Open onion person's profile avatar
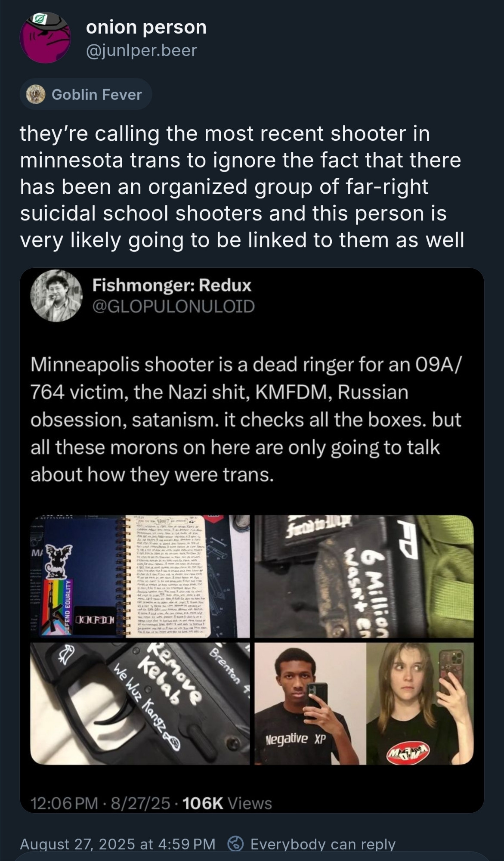The width and height of the screenshot is (504, 861). click(x=45, y=38)
